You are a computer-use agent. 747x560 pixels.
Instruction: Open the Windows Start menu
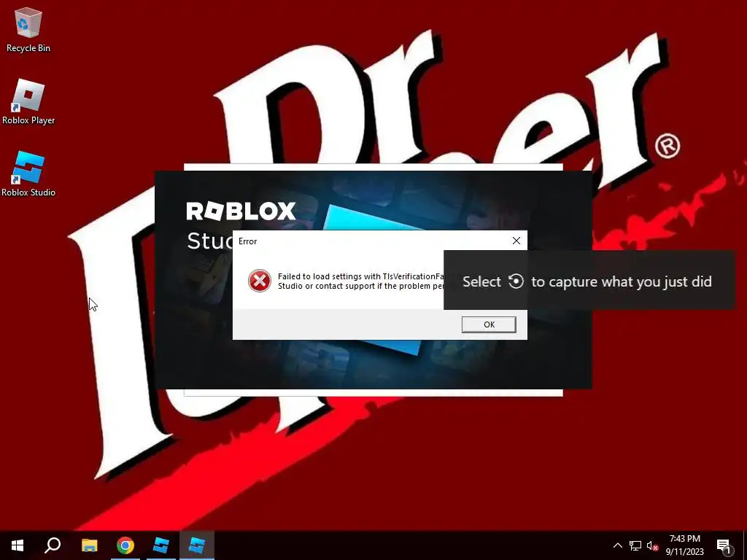pyautogui.click(x=18, y=545)
